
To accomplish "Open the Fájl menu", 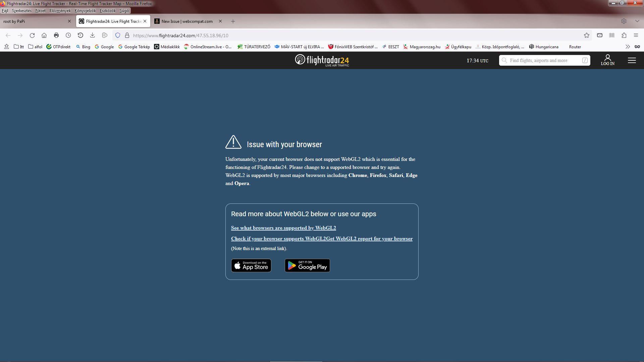I will 5,11.
